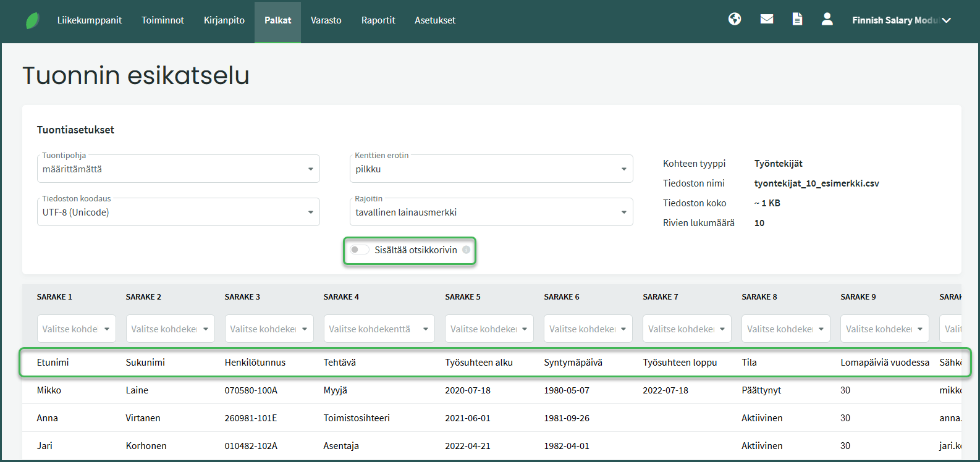The width and height of the screenshot is (980, 462).
Task: Open the Tuontipohja dropdown
Action: click(178, 169)
